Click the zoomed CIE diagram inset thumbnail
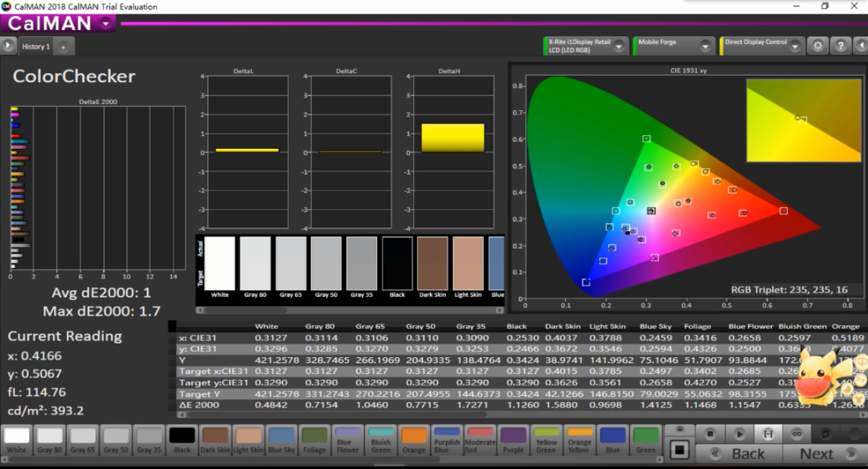The width and height of the screenshot is (868, 469). (803, 120)
